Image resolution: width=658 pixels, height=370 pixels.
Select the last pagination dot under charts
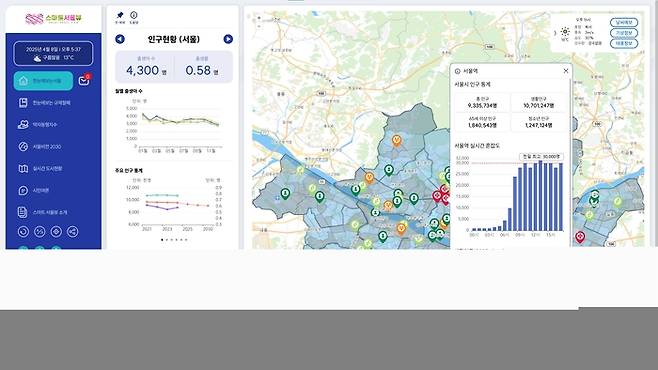click(x=186, y=240)
